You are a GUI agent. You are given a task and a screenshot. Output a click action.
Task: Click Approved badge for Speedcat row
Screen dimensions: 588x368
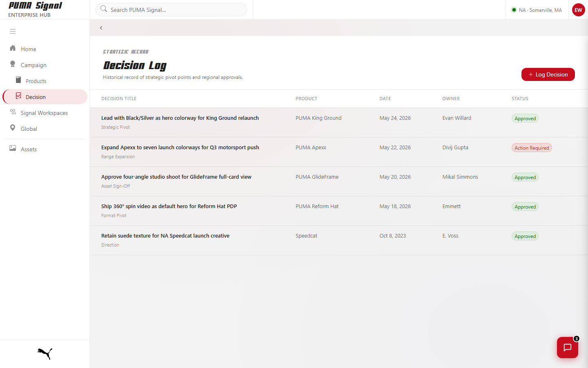[x=525, y=236]
